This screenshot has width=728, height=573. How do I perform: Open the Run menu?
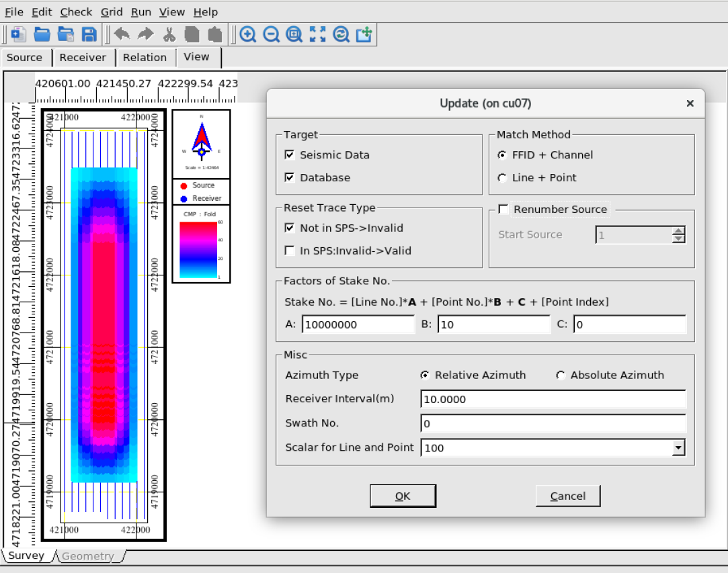click(140, 12)
